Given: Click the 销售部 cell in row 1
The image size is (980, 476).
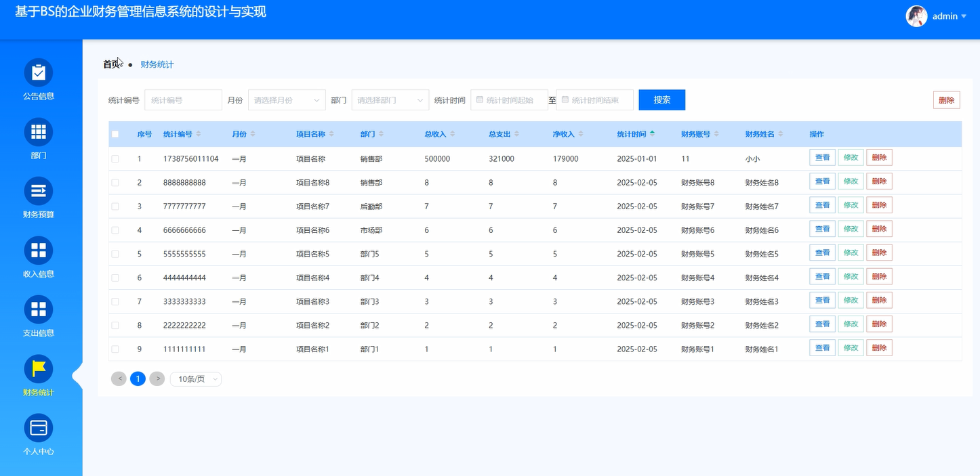Looking at the screenshot, I should [x=371, y=159].
